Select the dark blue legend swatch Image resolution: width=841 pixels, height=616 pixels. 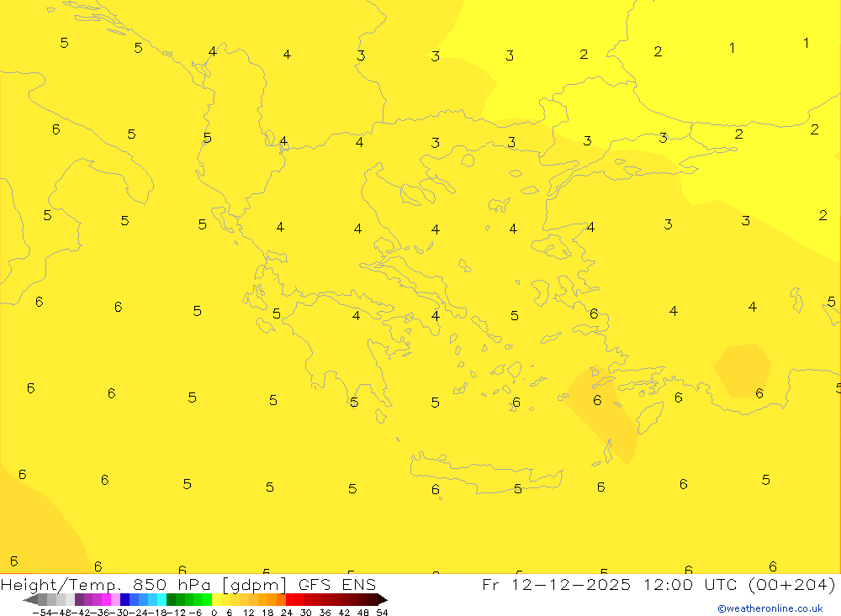click(125, 600)
